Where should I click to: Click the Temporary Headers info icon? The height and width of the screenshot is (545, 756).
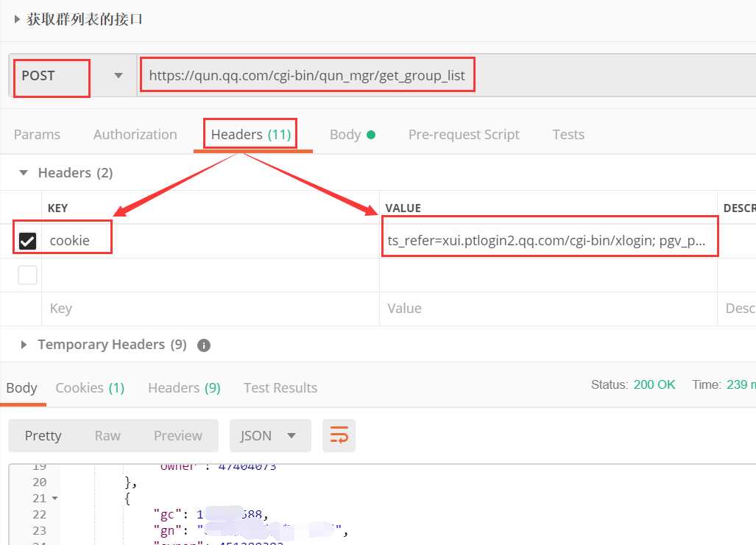(204, 345)
